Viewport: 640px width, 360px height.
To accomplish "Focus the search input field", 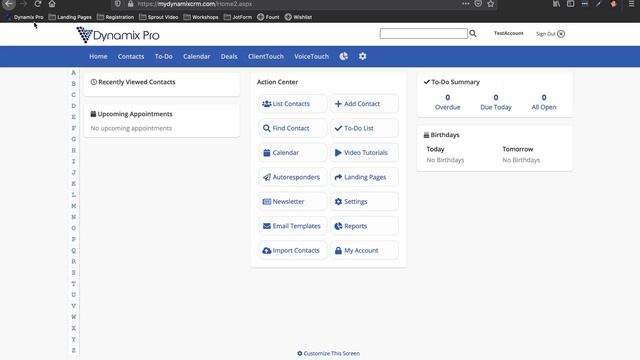I will click(423, 33).
